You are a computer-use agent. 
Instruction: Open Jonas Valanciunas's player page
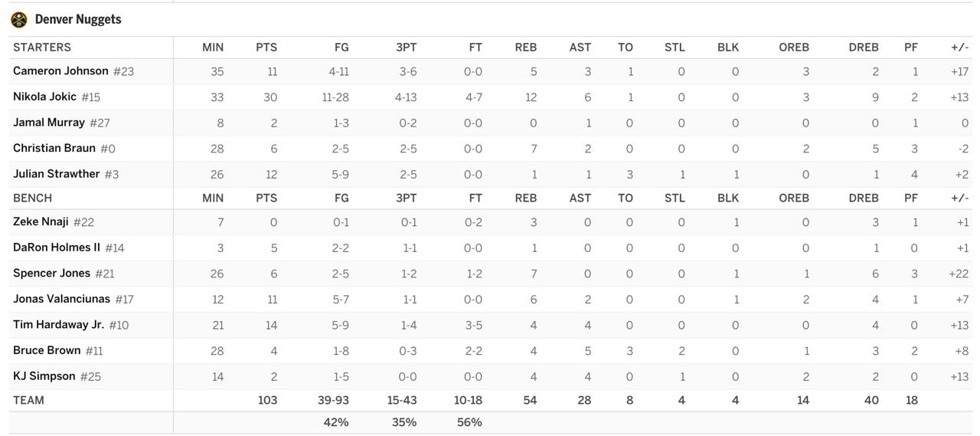tap(61, 299)
